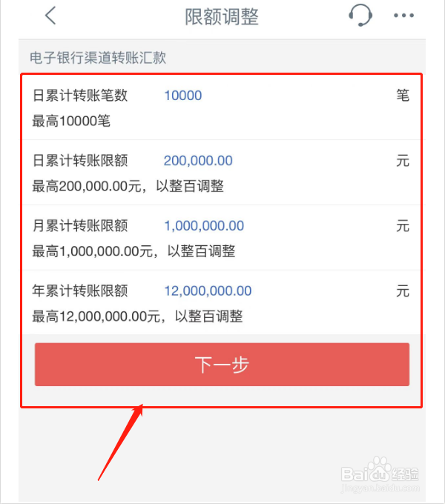Screen dimensions: 445x504
Task: Open customer service headset icon
Action: coord(360,15)
